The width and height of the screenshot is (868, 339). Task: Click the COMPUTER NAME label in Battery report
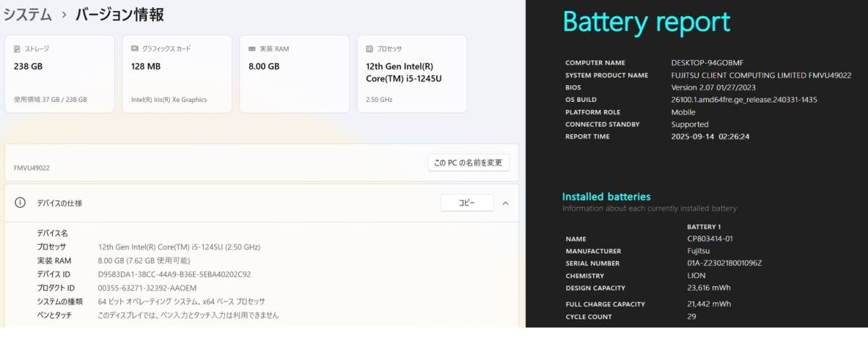(x=595, y=63)
